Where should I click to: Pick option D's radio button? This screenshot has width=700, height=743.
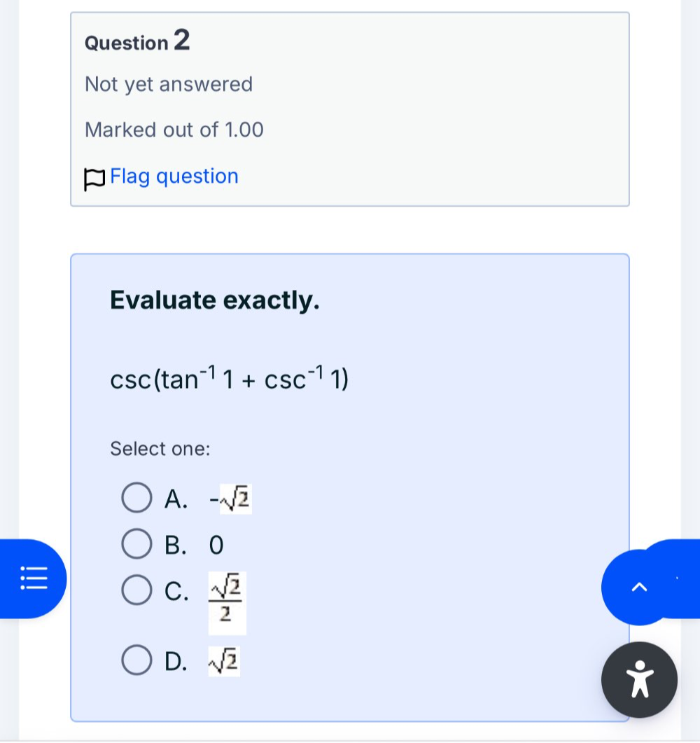coord(136,658)
